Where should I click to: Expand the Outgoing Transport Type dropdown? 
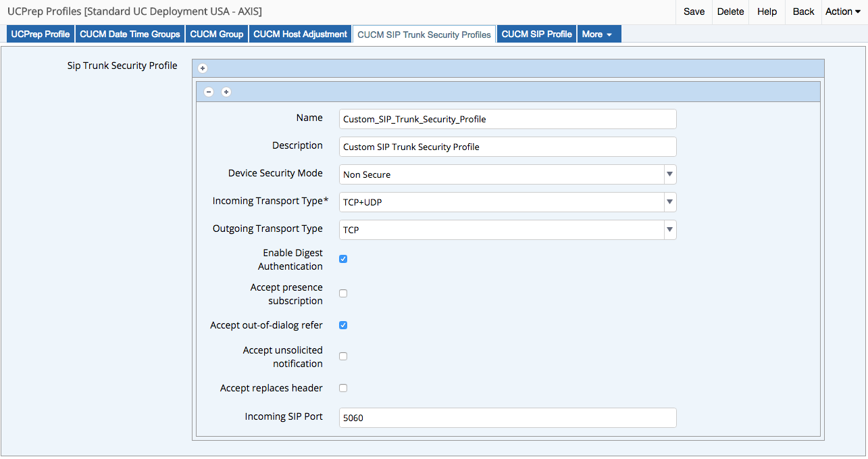pyautogui.click(x=507, y=230)
